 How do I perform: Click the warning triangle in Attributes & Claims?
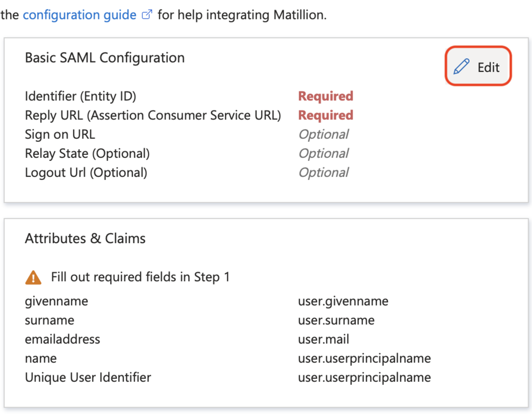[x=33, y=276]
